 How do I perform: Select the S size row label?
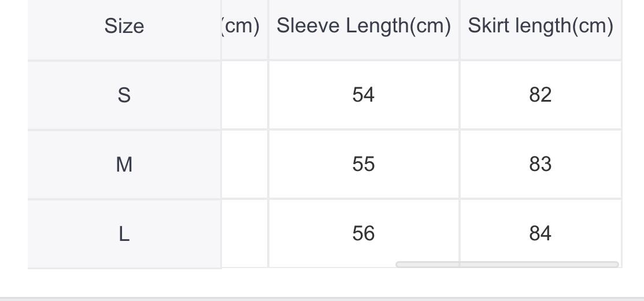(x=124, y=95)
